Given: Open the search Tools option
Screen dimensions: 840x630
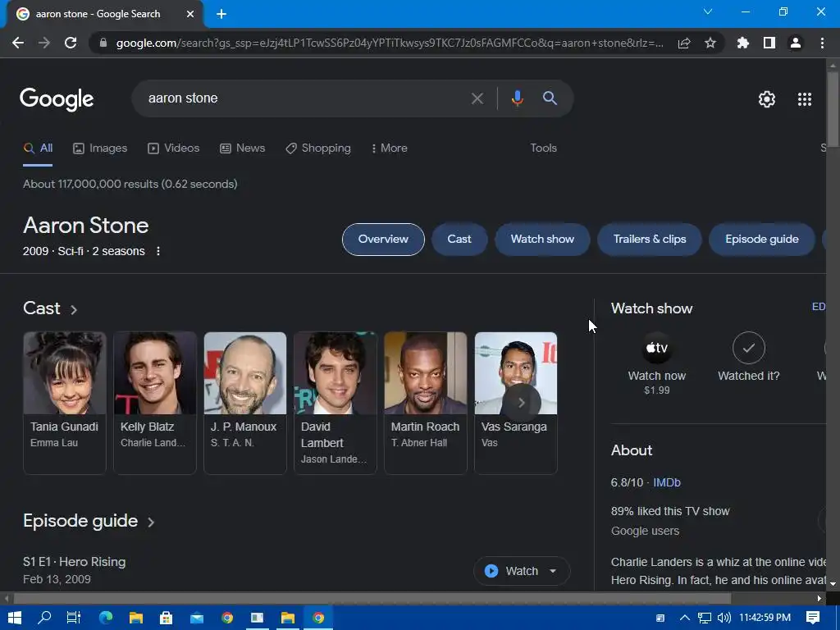Looking at the screenshot, I should (x=543, y=148).
